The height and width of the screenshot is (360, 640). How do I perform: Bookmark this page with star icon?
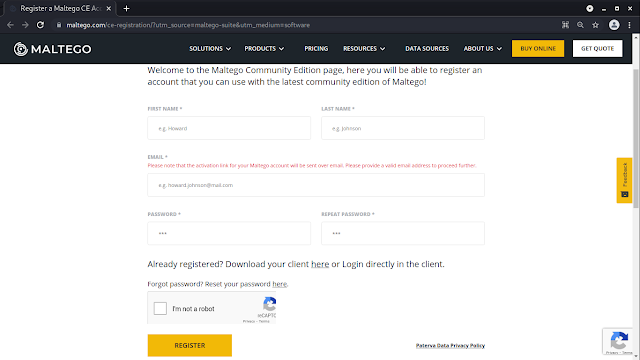click(x=596, y=25)
